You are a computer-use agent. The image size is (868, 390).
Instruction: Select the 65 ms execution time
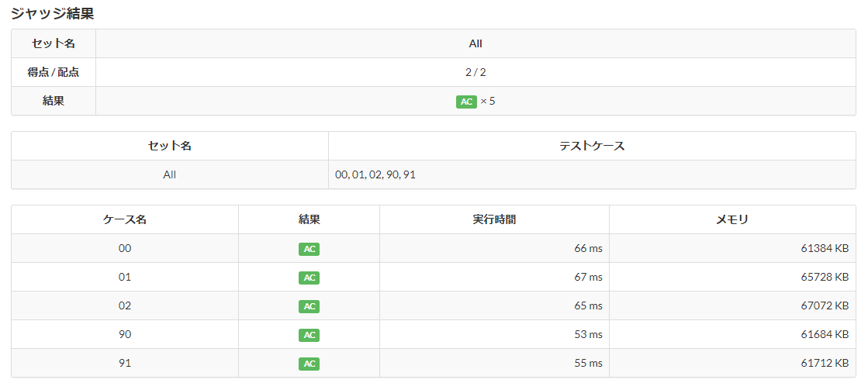(x=589, y=306)
